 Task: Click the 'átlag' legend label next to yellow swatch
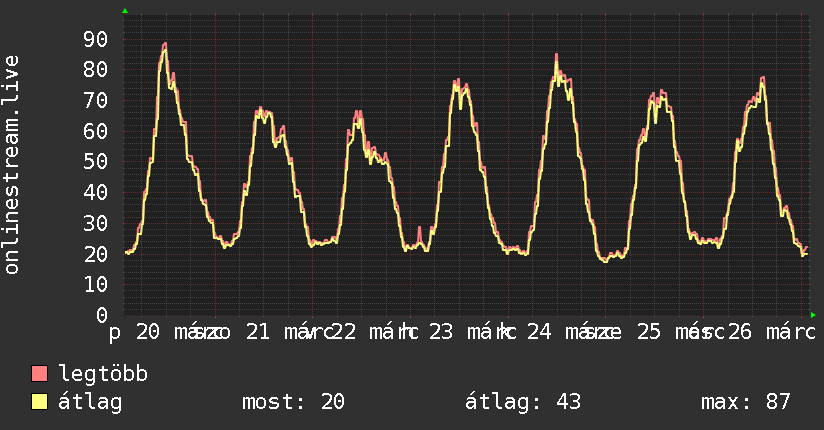click(90, 402)
